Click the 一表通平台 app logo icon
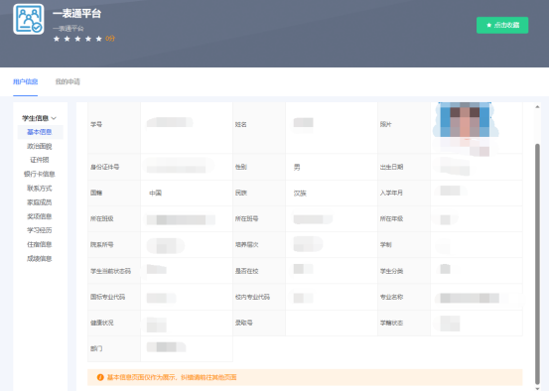 coord(29,19)
